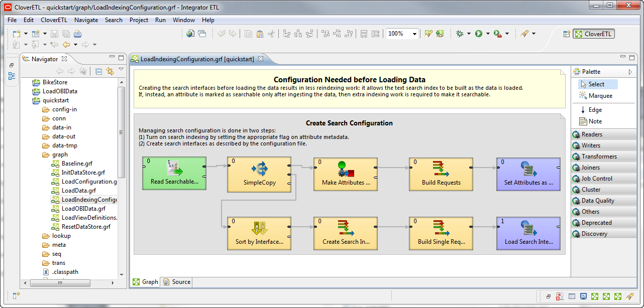
Task: Click Navigator vertical scrollbar thumb
Action: pos(121,132)
